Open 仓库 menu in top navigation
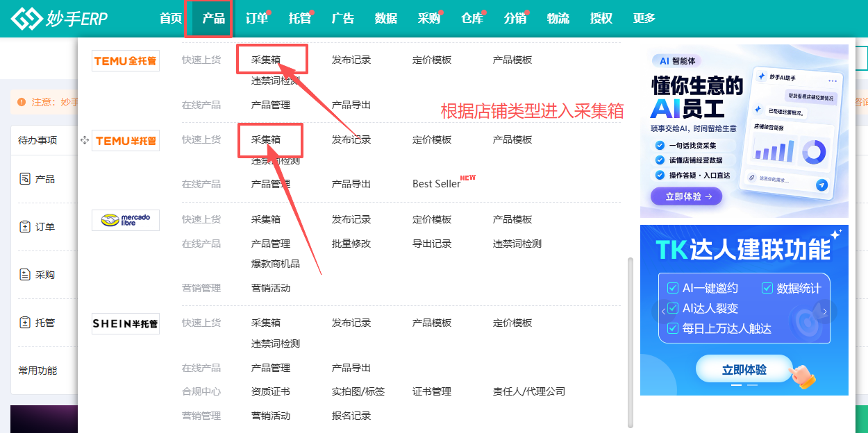Image resolution: width=868 pixels, height=433 pixels. click(x=472, y=19)
